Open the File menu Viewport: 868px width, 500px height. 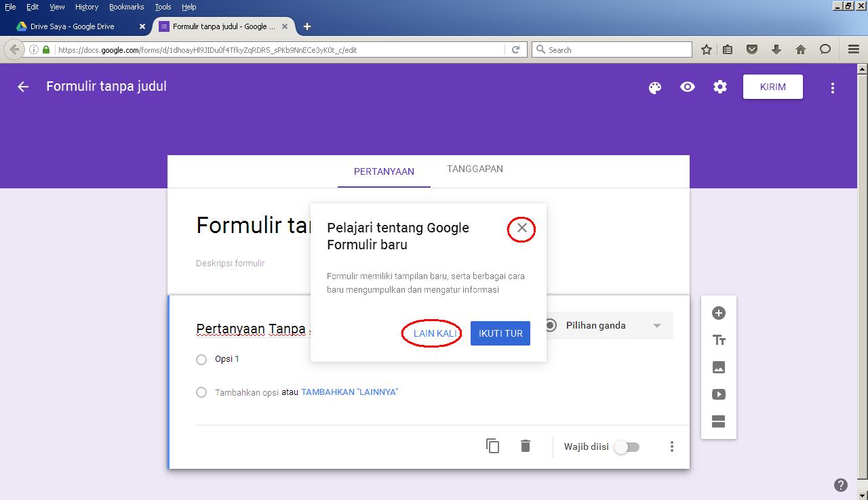(10, 7)
